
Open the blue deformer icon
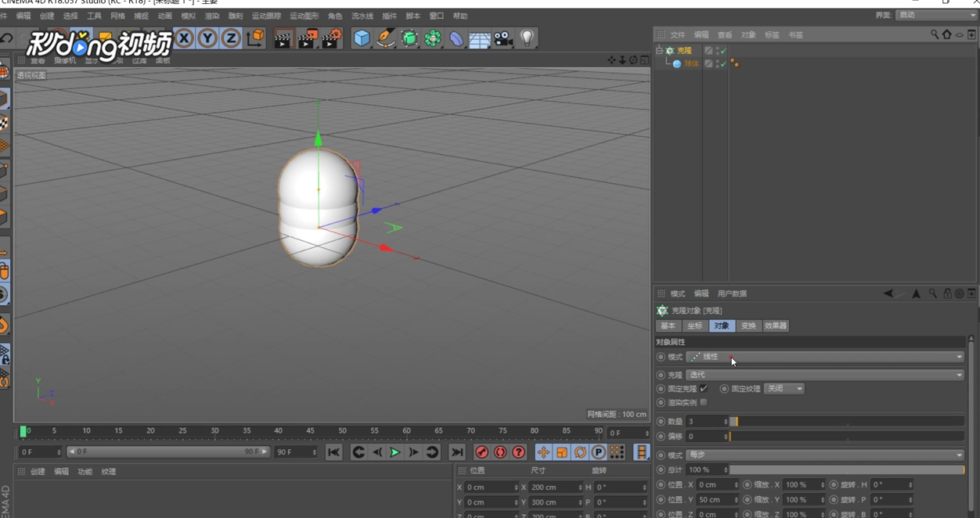(x=456, y=38)
